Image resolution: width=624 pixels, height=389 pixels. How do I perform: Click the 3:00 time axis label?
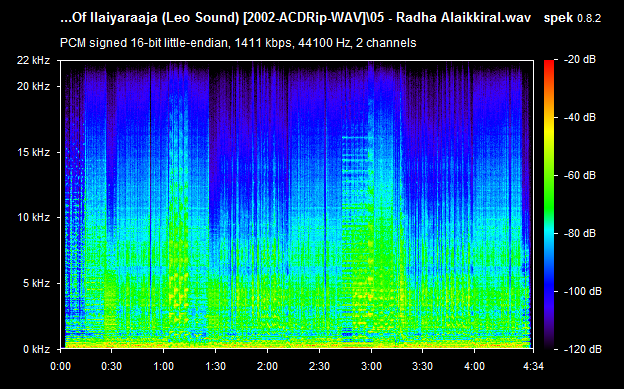(371, 366)
